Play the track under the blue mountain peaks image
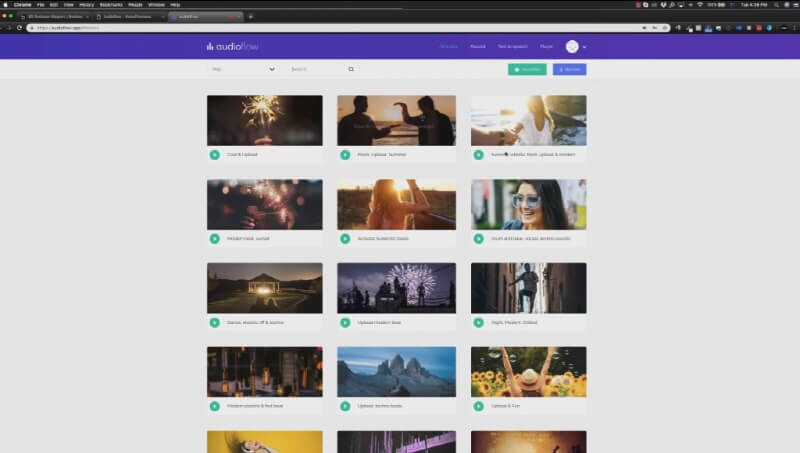 (x=345, y=406)
